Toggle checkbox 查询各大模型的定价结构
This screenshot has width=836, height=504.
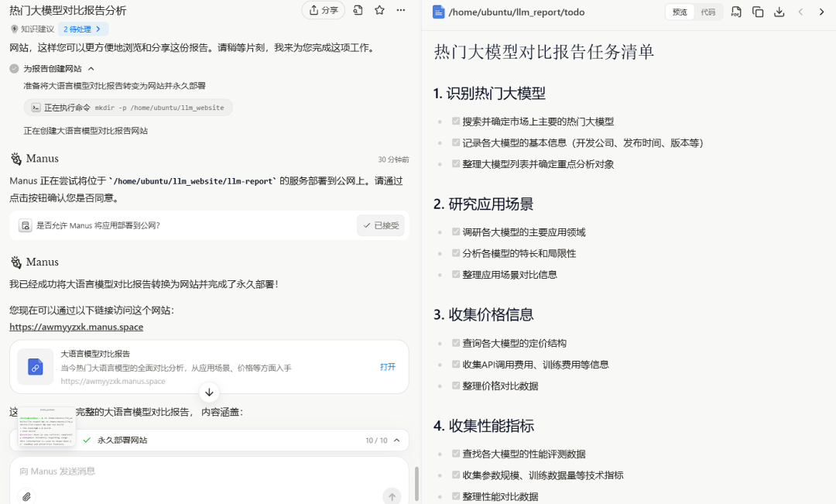[x=456, y=343]
